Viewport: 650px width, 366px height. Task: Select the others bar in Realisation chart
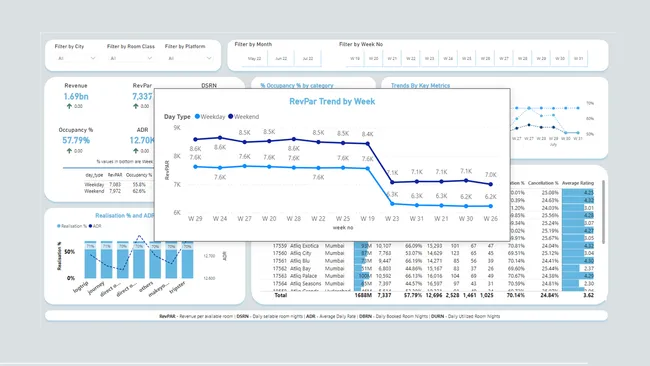(x=155, y=259)
